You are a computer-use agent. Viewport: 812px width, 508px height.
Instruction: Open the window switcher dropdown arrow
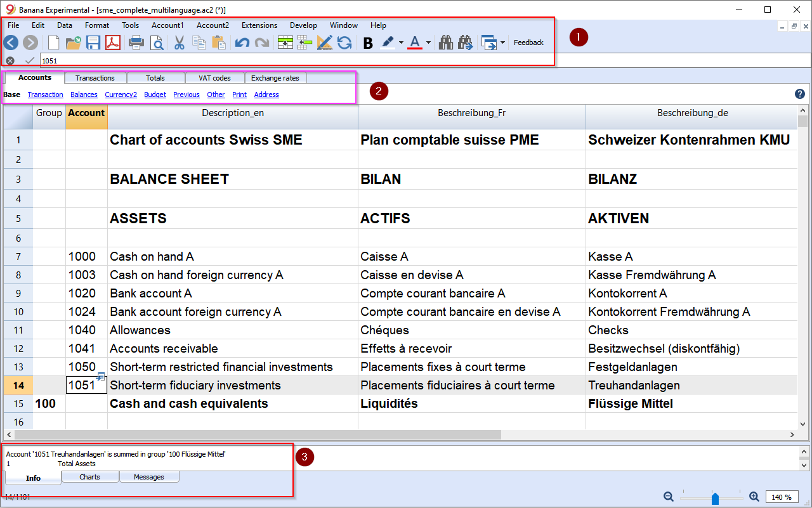[503, 43]
